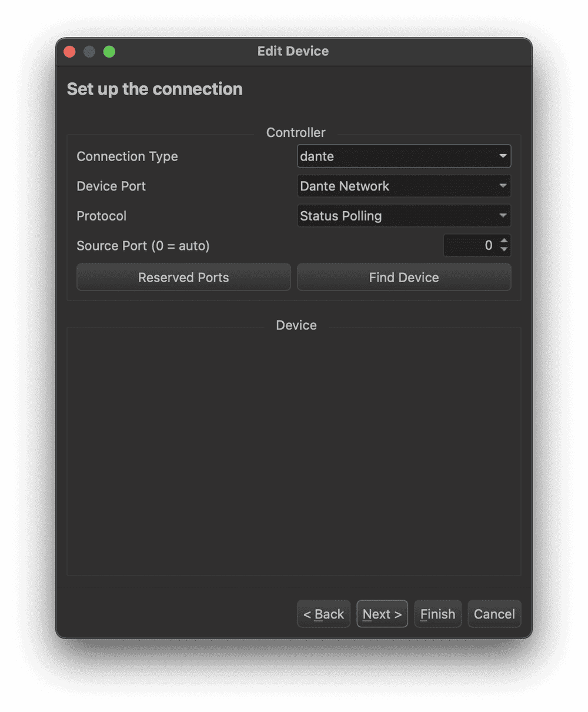Open the Protocol dropdown set to Status Polling
The image size is (588, 712).
pos(404,216)
